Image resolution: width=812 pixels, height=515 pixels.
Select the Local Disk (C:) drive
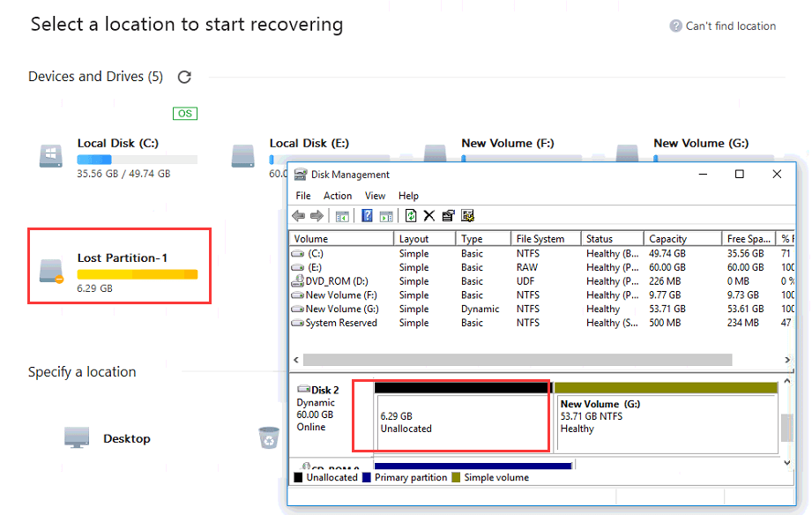click(x=119, y=157)
